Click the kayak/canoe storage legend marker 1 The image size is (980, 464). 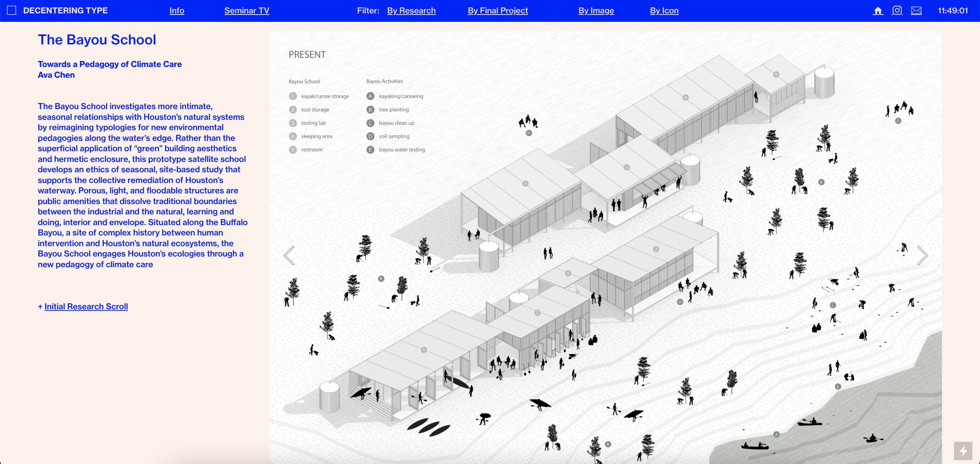pyautogui.click(x=293, y=96)
